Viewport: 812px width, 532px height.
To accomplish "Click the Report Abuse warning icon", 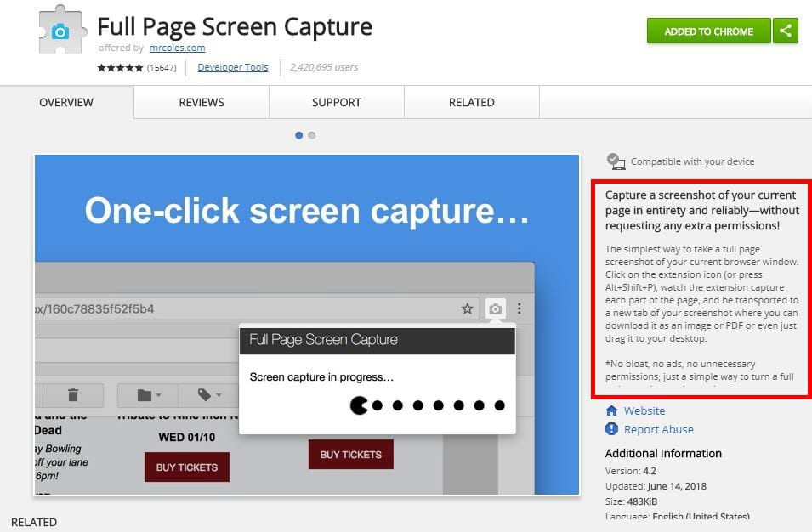I will [611, 429].
